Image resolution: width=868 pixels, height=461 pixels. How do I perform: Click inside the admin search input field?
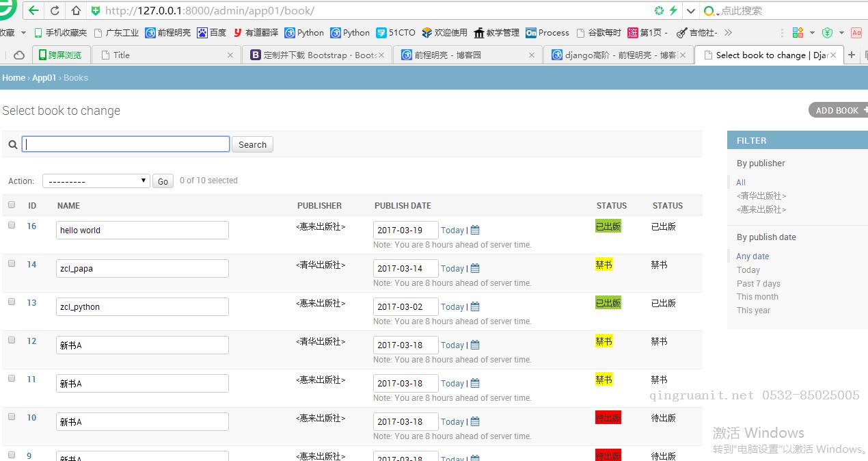pos(126,144)
